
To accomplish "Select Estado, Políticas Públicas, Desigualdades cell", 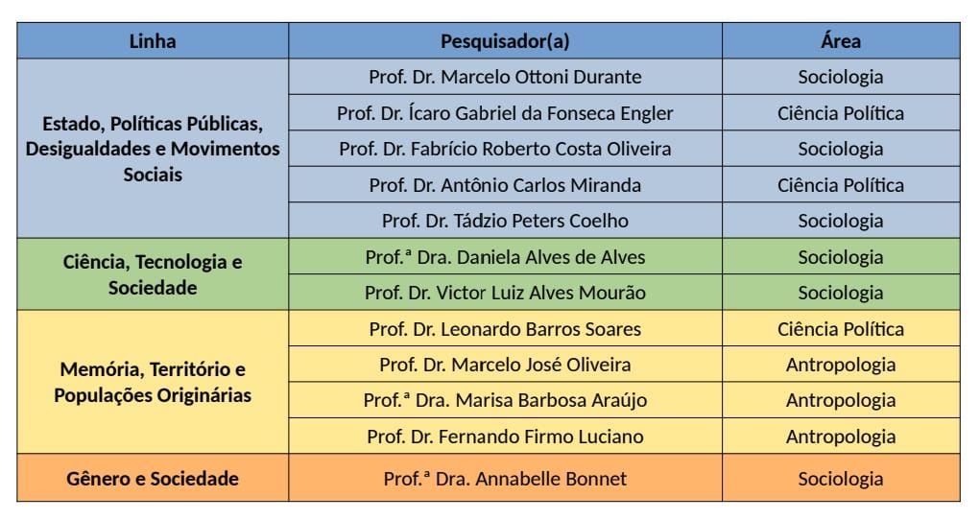I will click(x=153, y=149).
